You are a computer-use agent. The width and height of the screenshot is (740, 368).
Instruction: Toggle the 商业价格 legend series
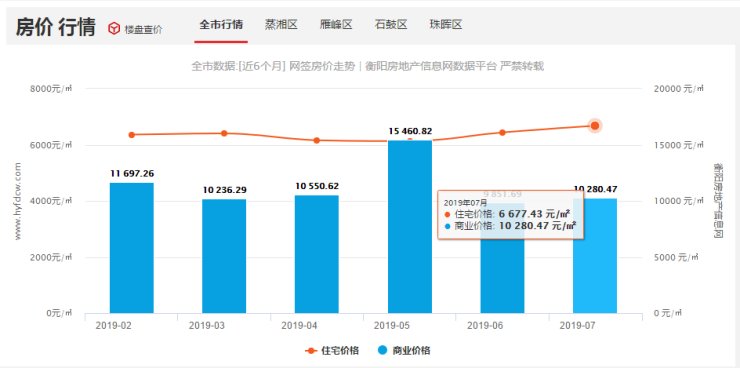404,351
